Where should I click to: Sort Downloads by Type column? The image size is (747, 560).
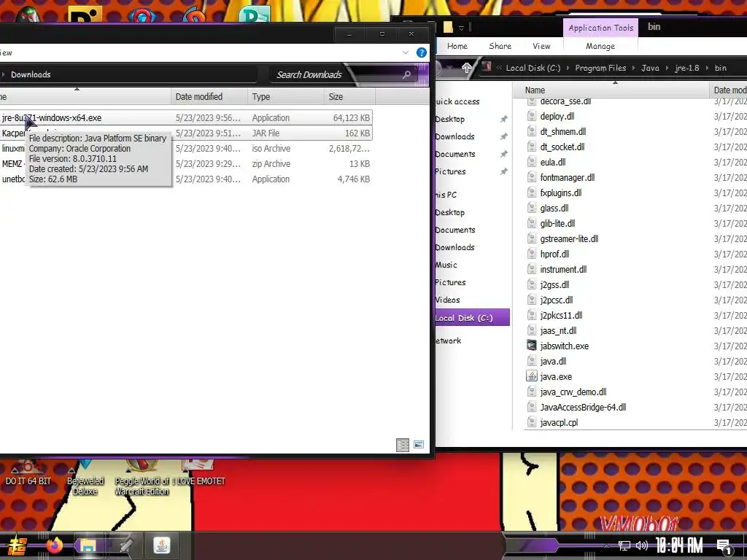pos(286,97)
